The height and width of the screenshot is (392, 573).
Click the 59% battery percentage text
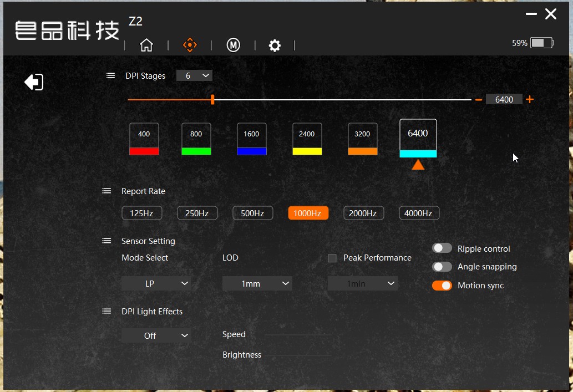click(x=519, y=43)
